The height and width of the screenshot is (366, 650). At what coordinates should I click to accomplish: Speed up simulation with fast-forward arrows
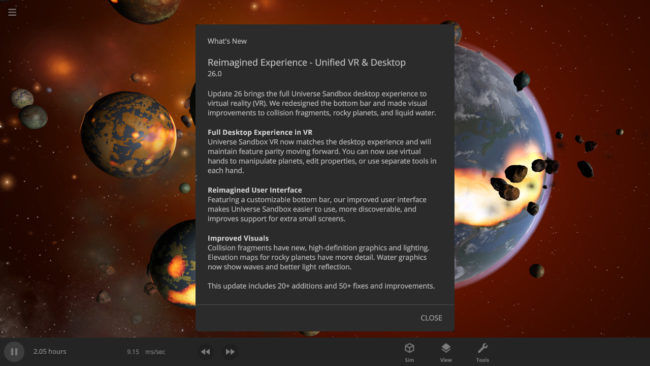pos(230,352)
